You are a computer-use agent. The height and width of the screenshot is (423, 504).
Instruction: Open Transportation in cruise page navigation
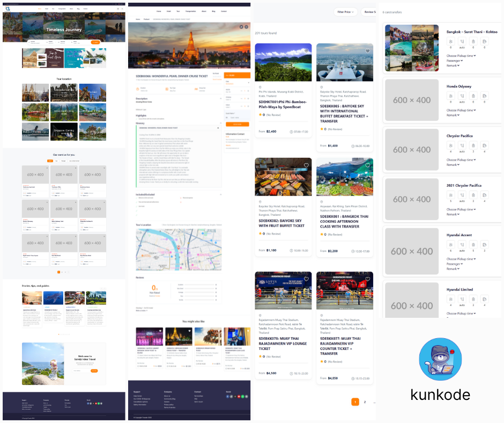coord(191,11)
